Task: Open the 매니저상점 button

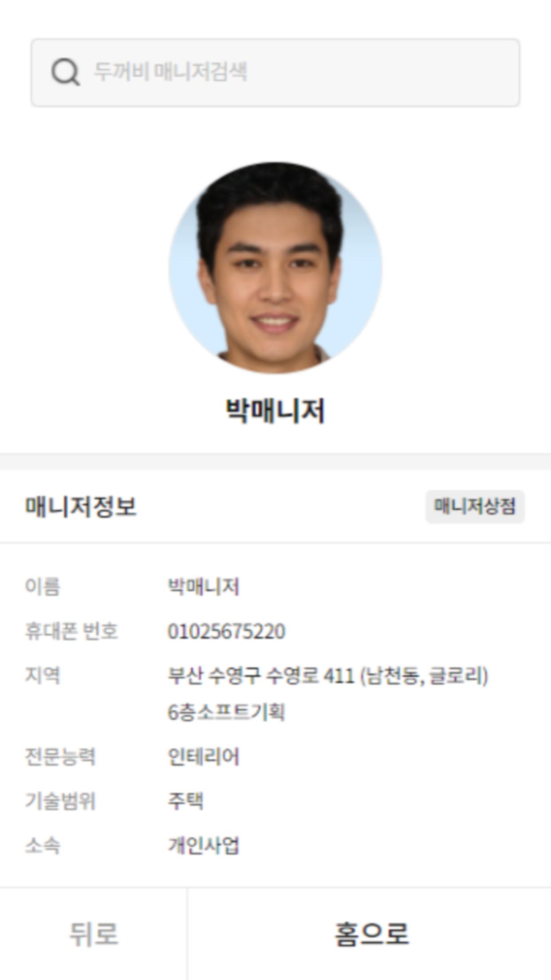Action: [x=475, y=506]
